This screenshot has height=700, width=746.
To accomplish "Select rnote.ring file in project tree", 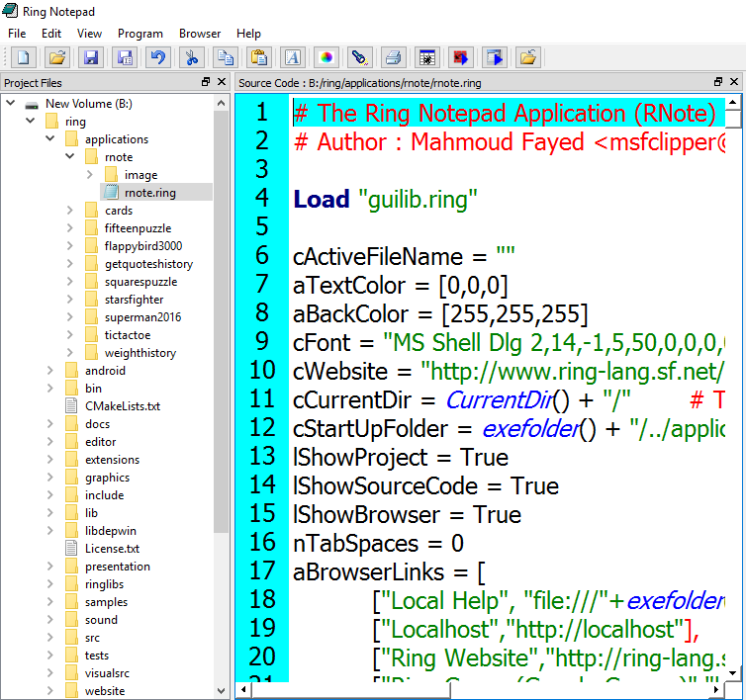I will (150, 193).
